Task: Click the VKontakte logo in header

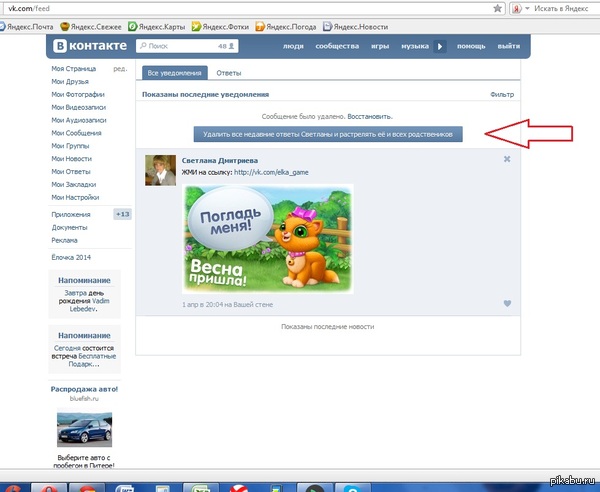Action: (x=89, y=46)
